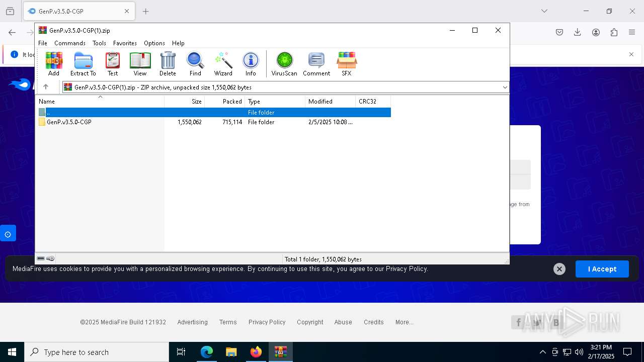The height and width of the screenshot is (362, 644).
Task: Click the Add toolbar icon in WinRAR
Action: 54,64
